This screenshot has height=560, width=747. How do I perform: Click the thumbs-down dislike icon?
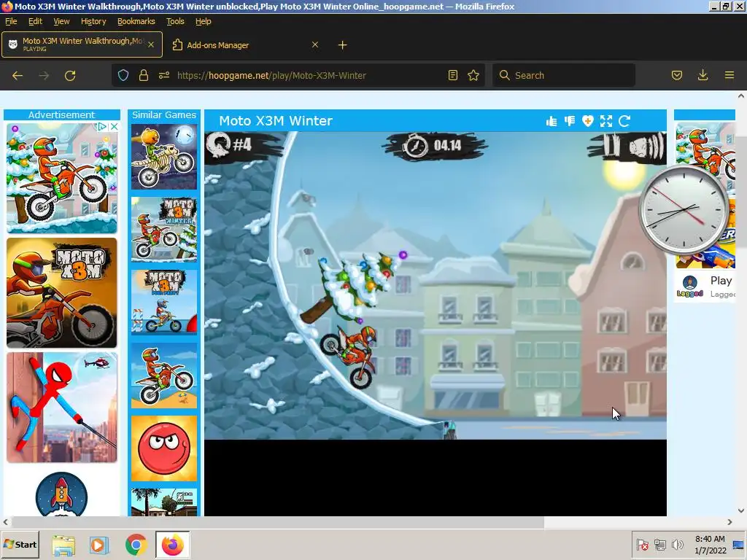pos(570,121)
